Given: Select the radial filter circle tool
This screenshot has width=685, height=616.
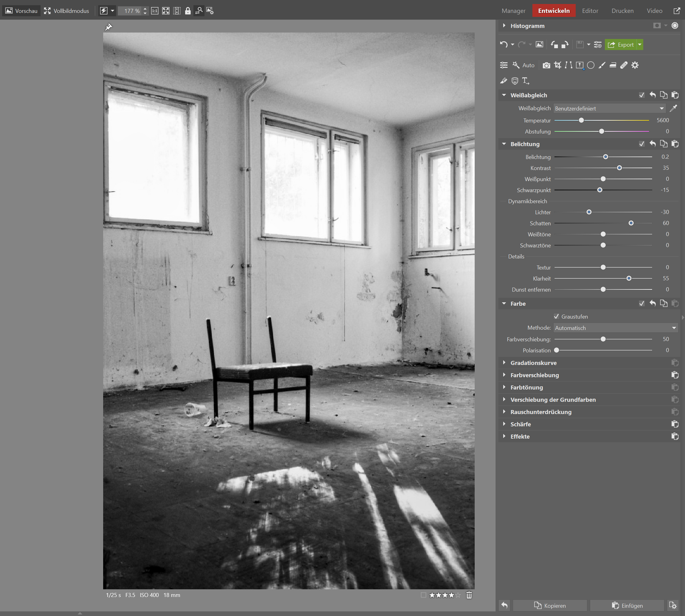Looking at the screenshot, I should 590,65.
